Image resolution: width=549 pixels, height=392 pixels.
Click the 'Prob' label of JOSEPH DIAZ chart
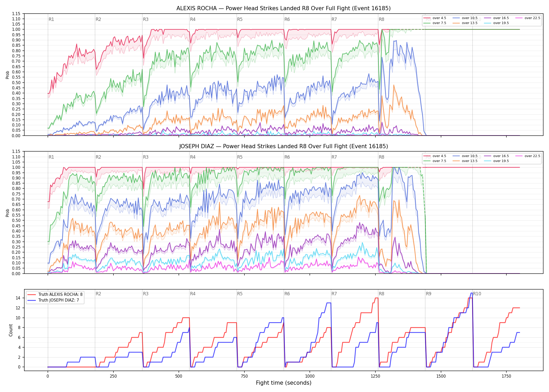point(8,213)
